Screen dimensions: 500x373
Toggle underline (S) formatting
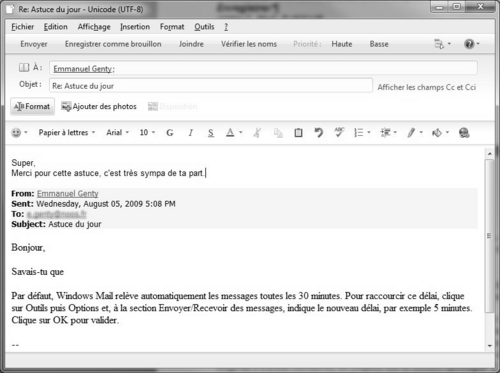pos(211,133)
